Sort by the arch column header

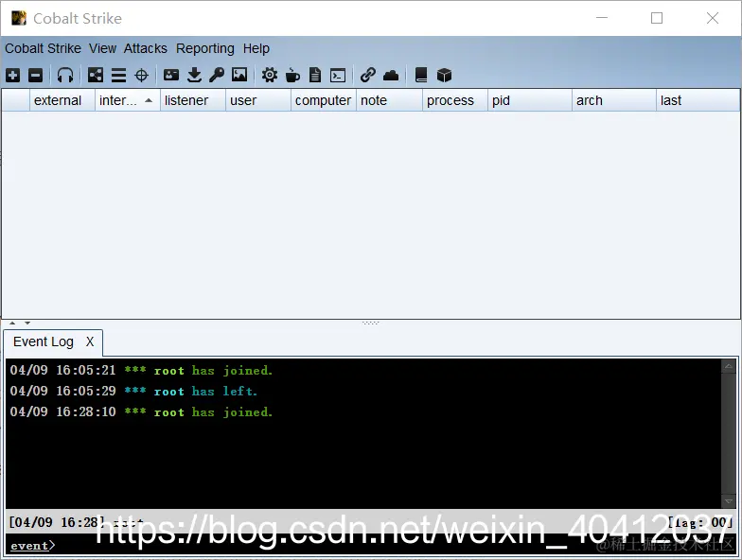614,100
